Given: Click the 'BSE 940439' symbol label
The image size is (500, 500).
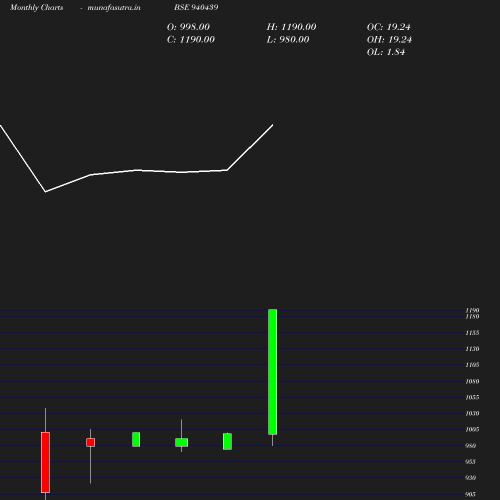Looking at the screenshot, I should [196, 7].
